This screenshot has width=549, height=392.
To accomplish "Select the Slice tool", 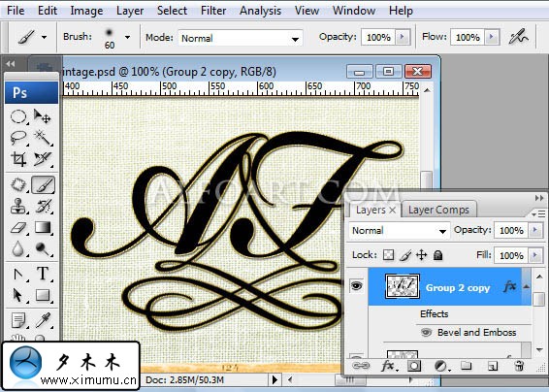I will pos(43,159).
